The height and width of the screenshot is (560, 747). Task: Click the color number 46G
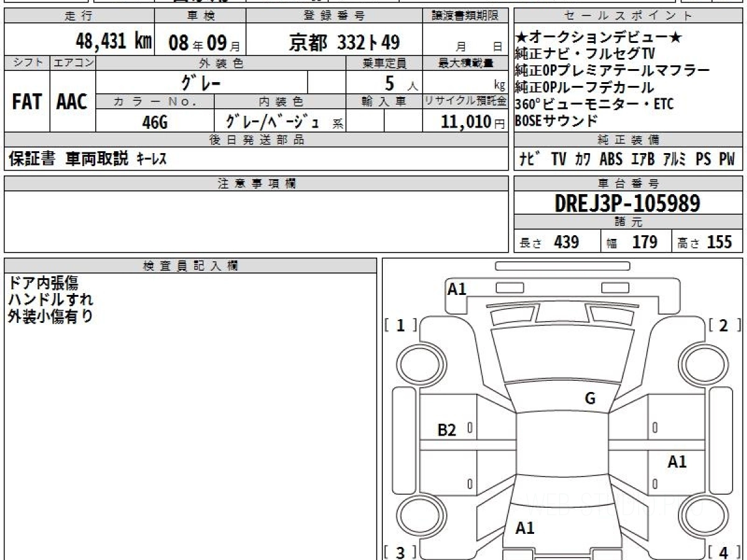click(155, 122)
